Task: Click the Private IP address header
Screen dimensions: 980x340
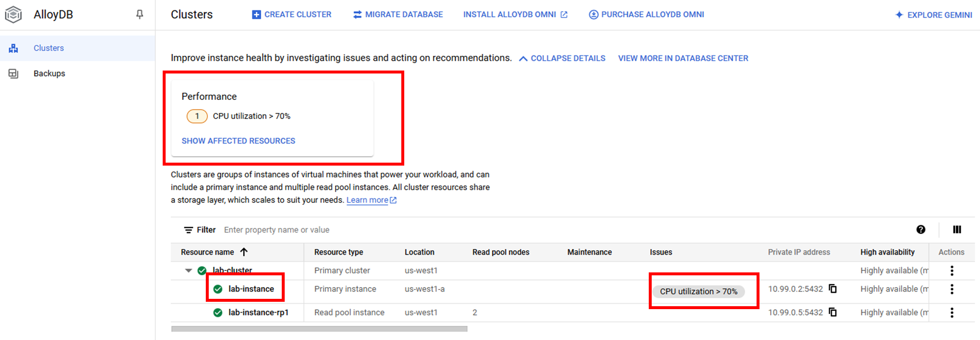Action: (799, 252)
